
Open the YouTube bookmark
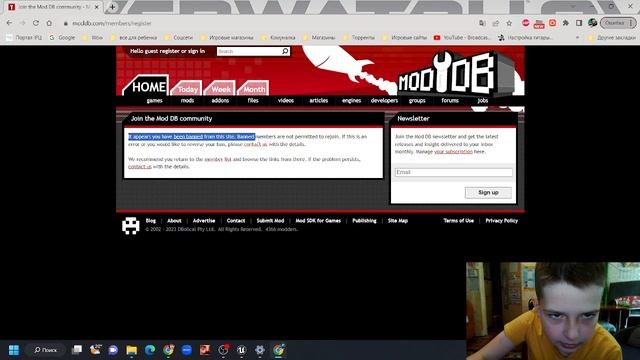click(462, 38)
